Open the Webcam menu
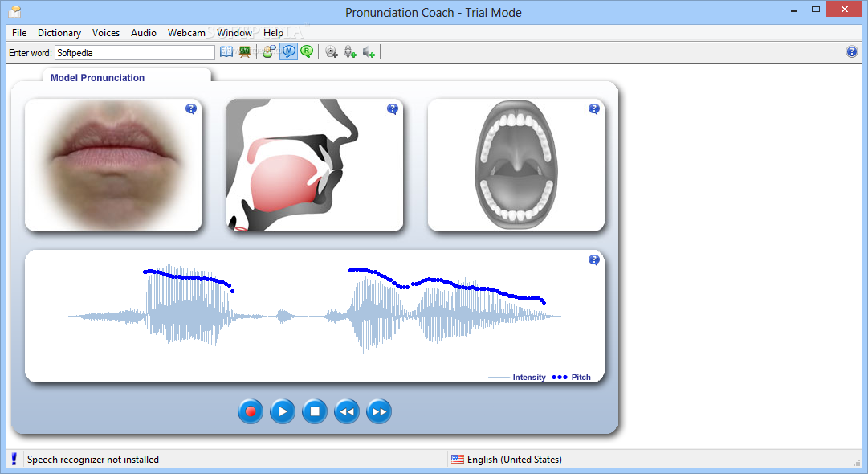The height and width of the screenshot is (474, 868). (x=186, y=33)
